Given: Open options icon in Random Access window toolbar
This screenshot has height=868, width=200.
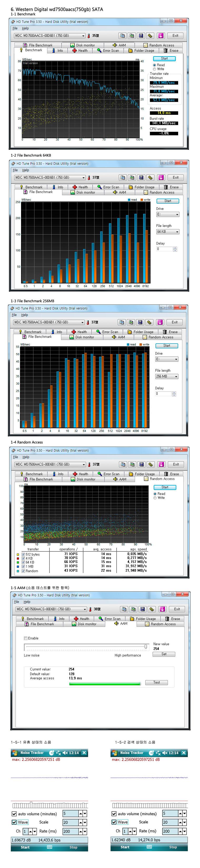Looking at the screenshot, I should (151, 464).
